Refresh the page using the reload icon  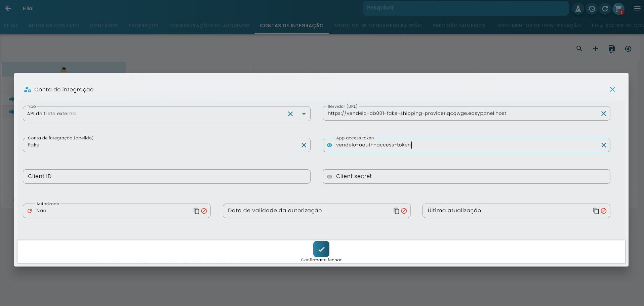pos(605,8)
